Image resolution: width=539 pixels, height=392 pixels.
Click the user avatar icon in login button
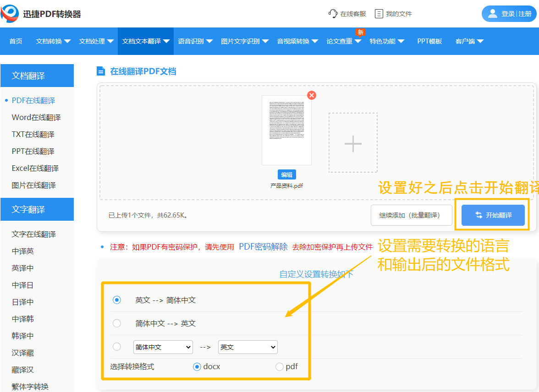[493, 14]
